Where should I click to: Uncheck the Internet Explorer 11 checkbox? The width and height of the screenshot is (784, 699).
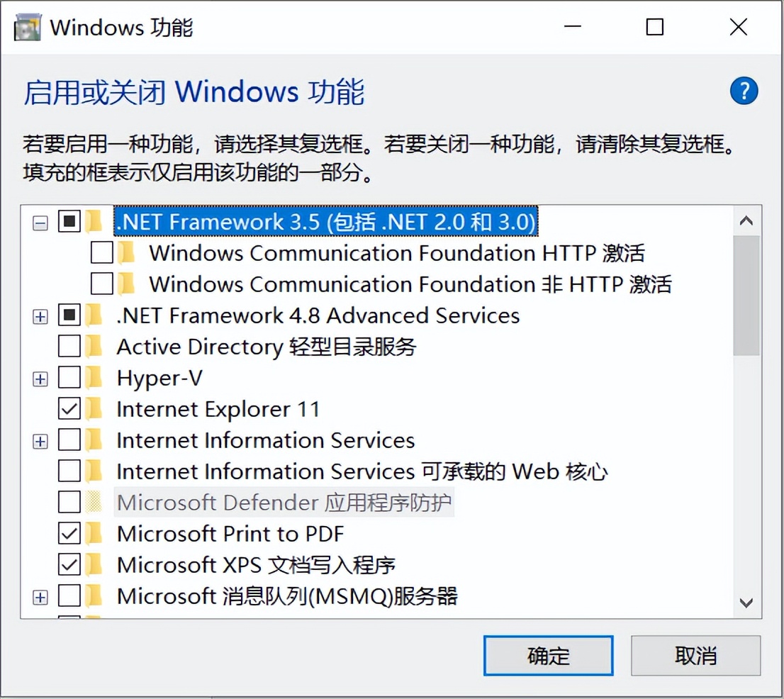[69, 410]
